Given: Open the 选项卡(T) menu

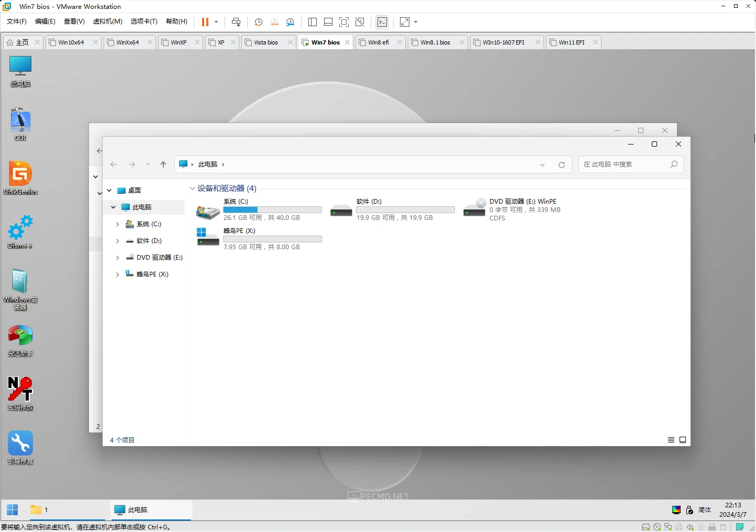Looking at the screenshot, I should (144, 21).
